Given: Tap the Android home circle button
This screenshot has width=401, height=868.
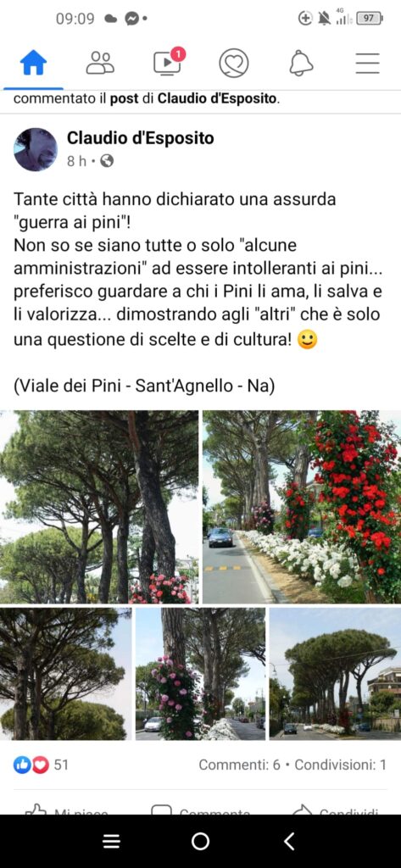Looking at the screenshot, I should 200,842.
